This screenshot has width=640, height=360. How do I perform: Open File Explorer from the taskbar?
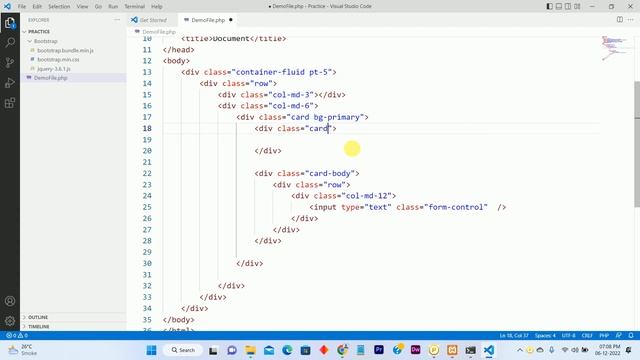(x=250, y=350)
